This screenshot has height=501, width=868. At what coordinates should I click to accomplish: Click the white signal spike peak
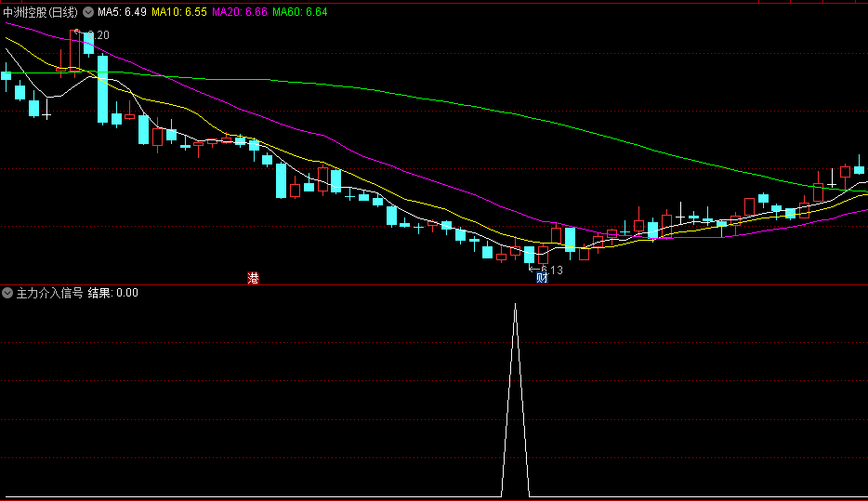(516, 306)
